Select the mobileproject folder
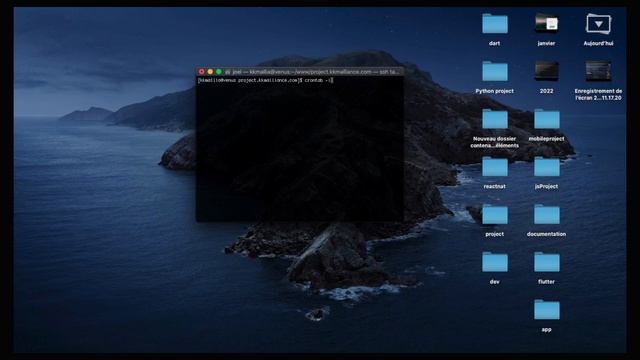This screenshot has height=360, width=640. [547, 119]
